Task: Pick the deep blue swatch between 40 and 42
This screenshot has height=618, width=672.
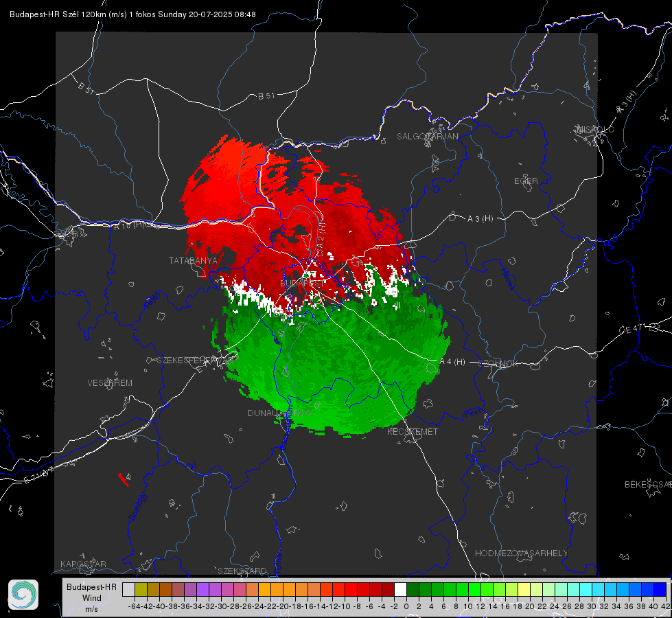Action: click(660, 589)
